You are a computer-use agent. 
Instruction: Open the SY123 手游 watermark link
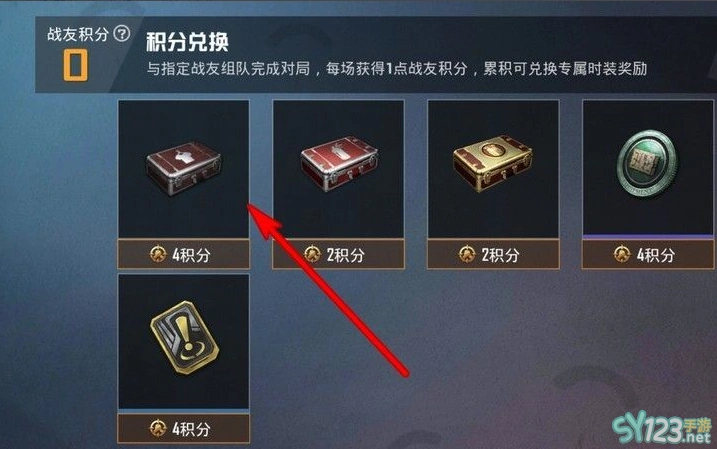pos(662,428)
